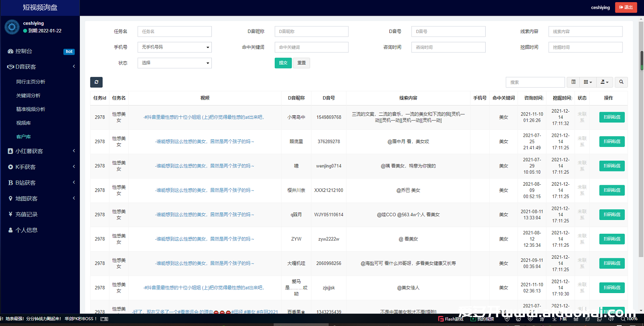Click the 个人信息 user icon

pyautogui.click(x=11, y=230)
